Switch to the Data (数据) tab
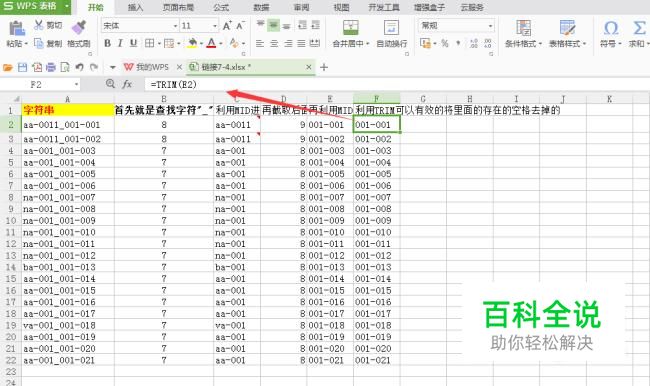This screenshot has height=386, width=650. pyautogui.click(x=261, y=7)
